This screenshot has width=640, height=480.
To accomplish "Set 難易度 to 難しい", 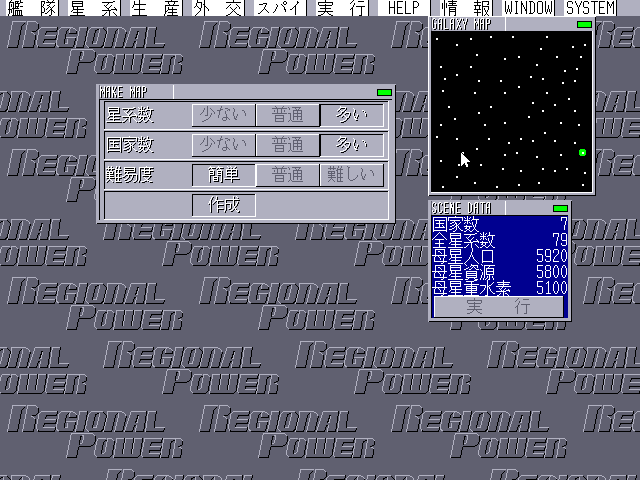I will tap(352, 175).
